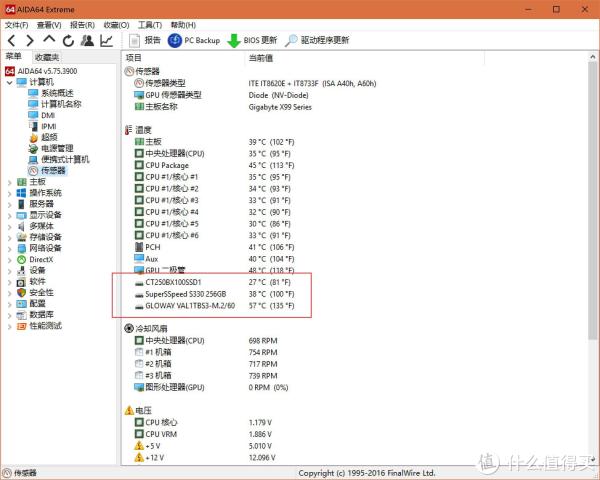600x480 pixels.
Task: Open 文件(F) menu
Action: pos(16,25)
